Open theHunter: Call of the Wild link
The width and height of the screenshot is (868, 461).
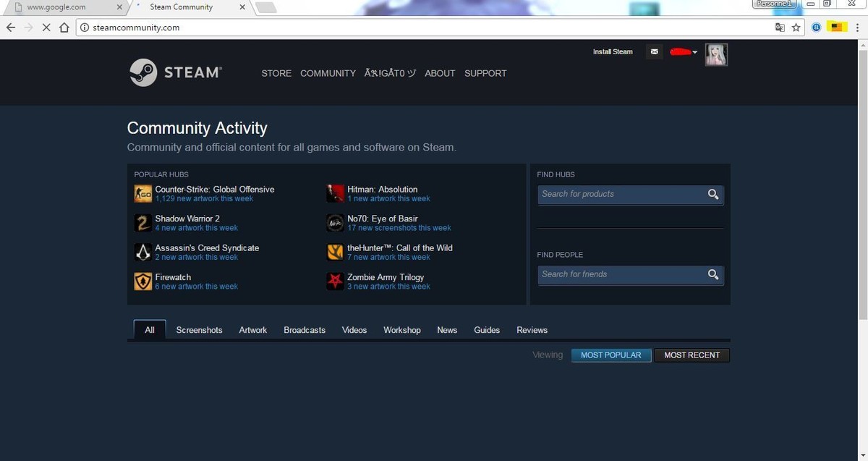[x=400, y=248]
